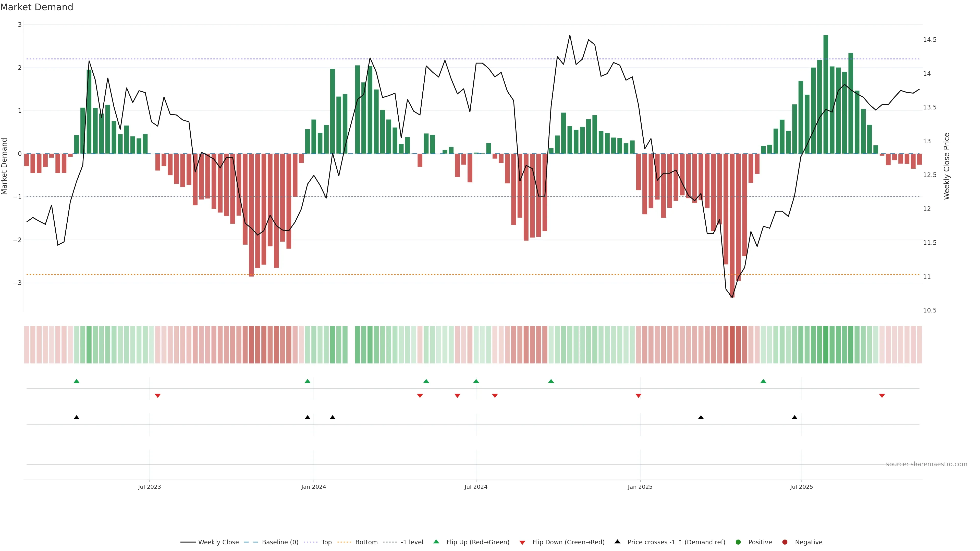Click first green flip-up marker before Jul 2023
Image resolution: width=980 pixels, height=551 pixels.
point(77,381)
